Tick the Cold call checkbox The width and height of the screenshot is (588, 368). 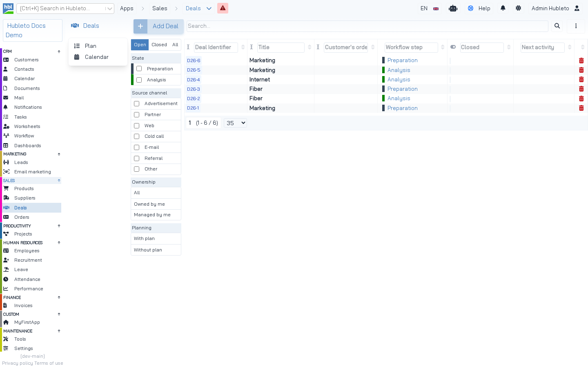[137, 137]
